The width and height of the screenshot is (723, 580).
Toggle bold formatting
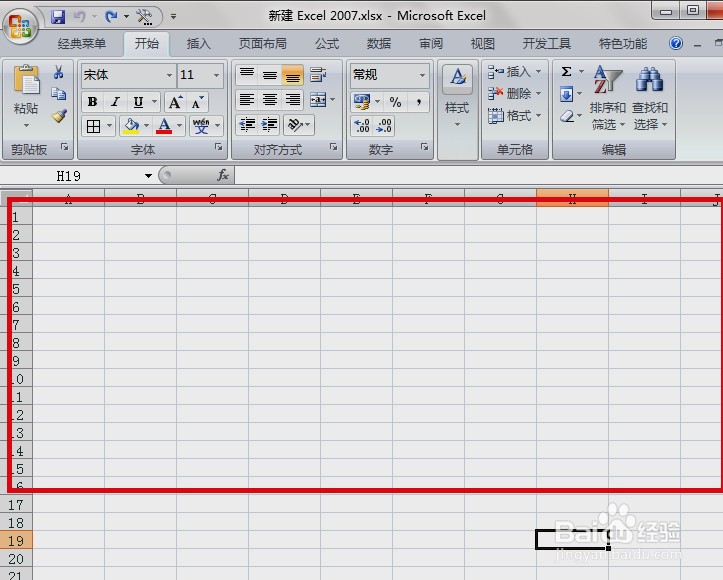pyautogui.click(x=92, y=102)
